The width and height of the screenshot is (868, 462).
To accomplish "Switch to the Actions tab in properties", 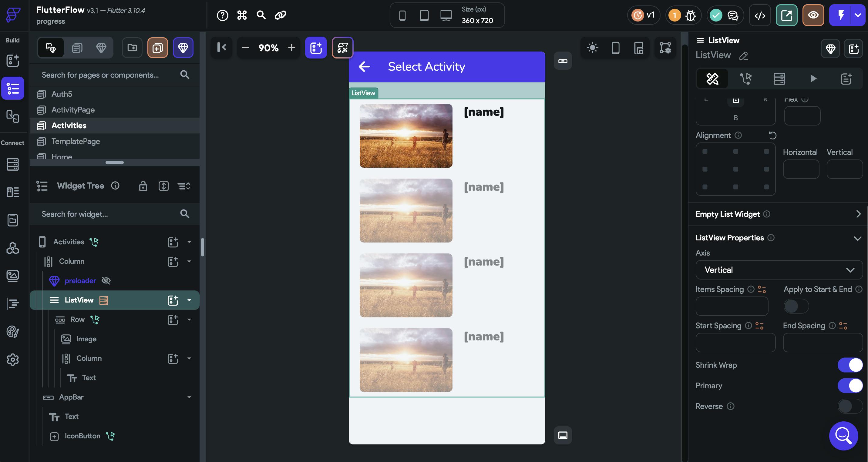I will click(745, 79).
